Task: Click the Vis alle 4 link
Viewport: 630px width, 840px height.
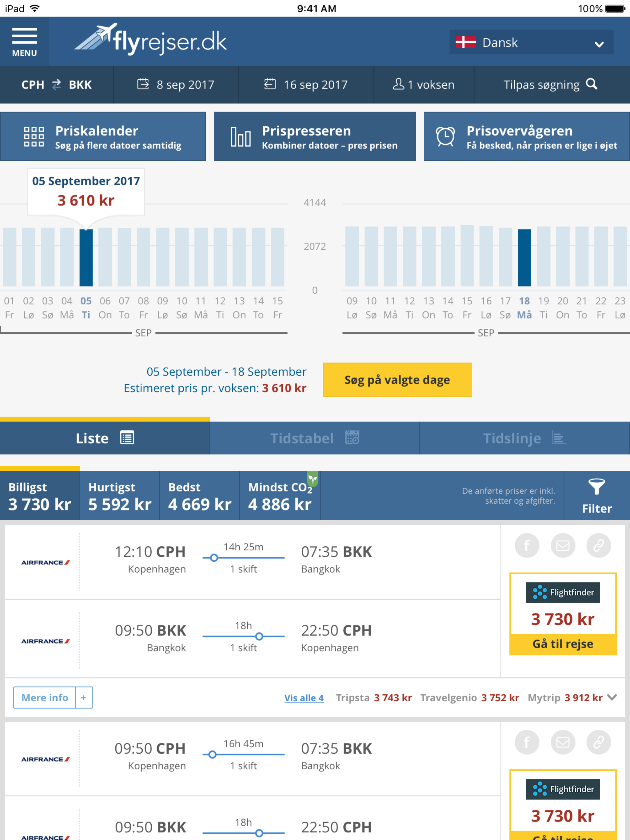Action: click(x=304, y=698)
